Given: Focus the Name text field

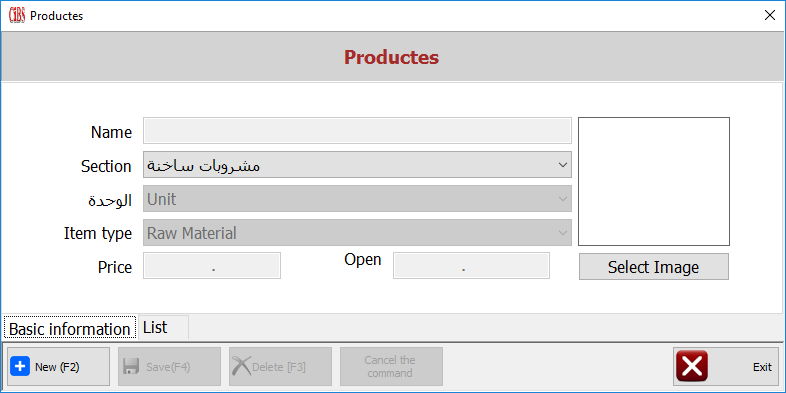Looking at the screenshot, I should [357, 131].
